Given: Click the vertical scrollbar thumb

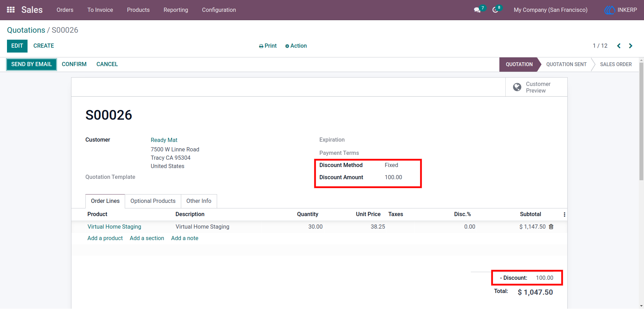Looking at the screenshot, I should [x=641, y=122].
